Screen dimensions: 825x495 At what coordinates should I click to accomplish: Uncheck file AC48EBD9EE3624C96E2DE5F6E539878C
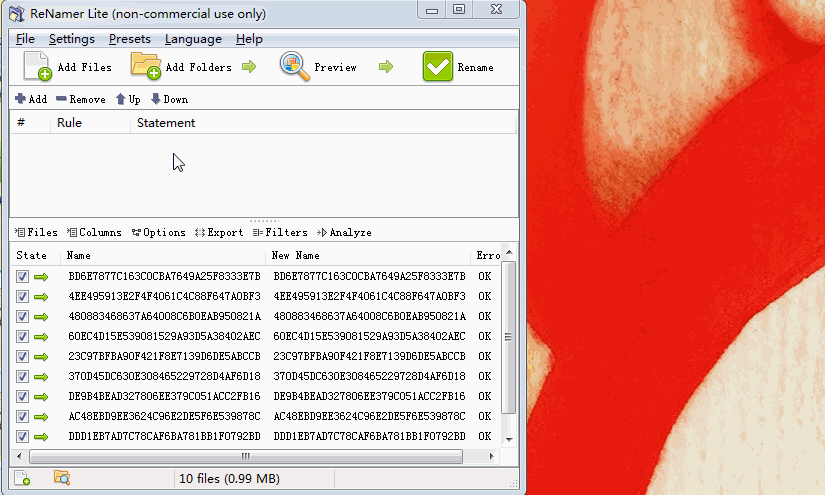(22, 416)
